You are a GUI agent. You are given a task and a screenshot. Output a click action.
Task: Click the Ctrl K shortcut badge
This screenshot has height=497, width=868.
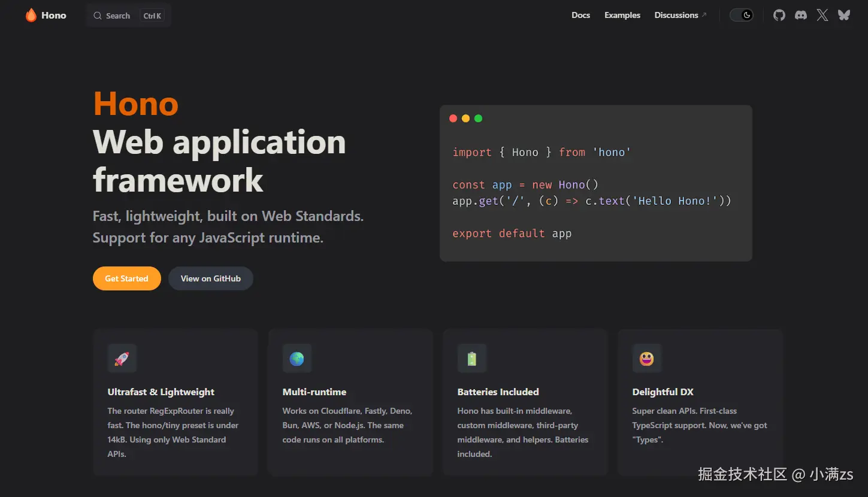click(x=153, y=16)
